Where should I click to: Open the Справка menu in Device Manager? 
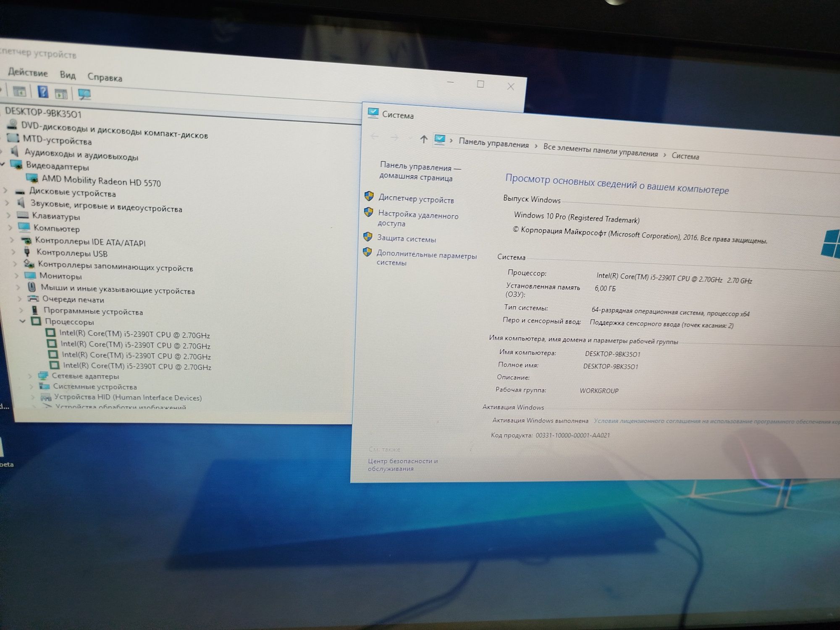pyautogui.click(x=105, y=77)
